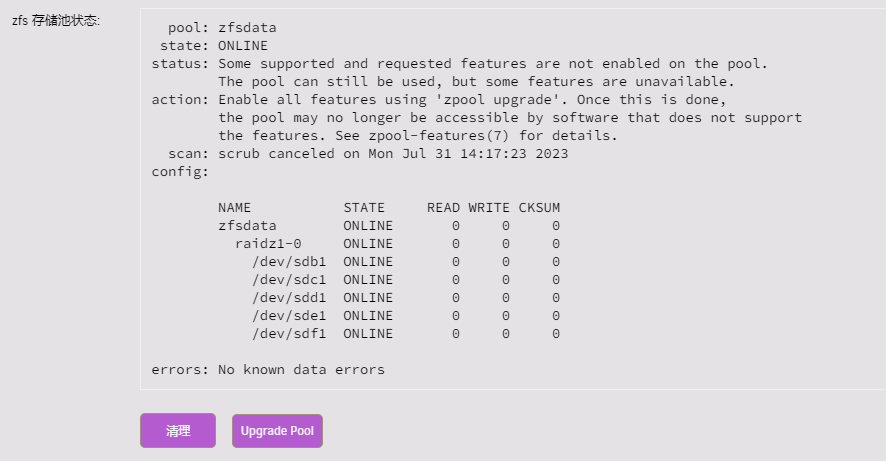Click the Upgrade Pool button
This screenshot has height=461, width=886.
[277, 431]
